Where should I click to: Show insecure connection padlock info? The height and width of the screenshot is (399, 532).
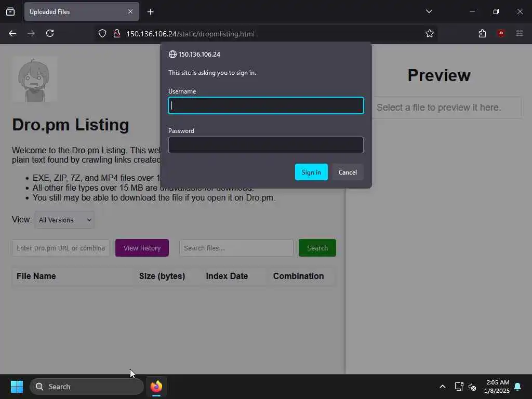click(x=117, y=34)
